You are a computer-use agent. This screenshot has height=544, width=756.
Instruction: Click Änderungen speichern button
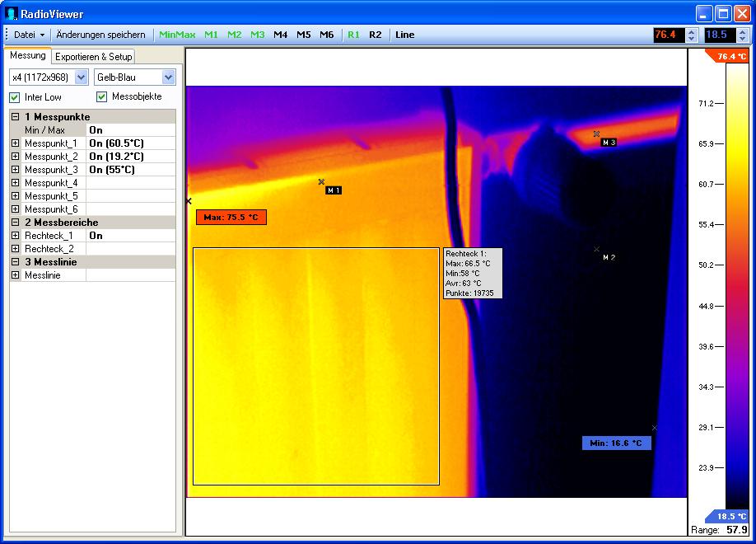[x=100, y=35]
